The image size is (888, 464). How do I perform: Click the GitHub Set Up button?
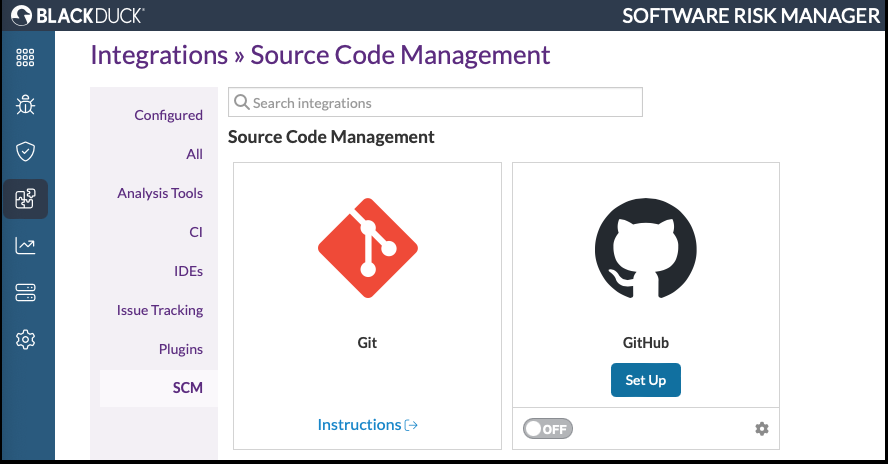(646, 380)
